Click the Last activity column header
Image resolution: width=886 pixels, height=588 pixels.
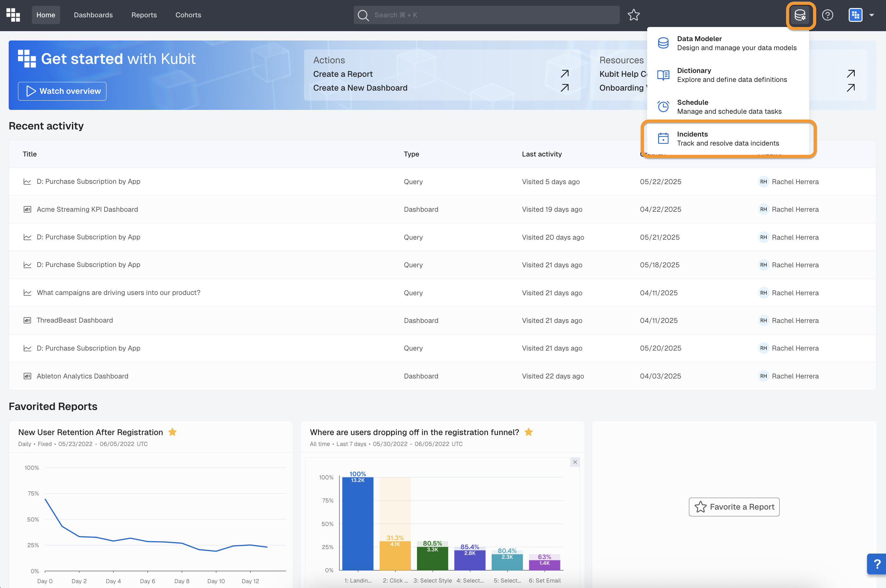pyautogui.click(x=542, y=154)
